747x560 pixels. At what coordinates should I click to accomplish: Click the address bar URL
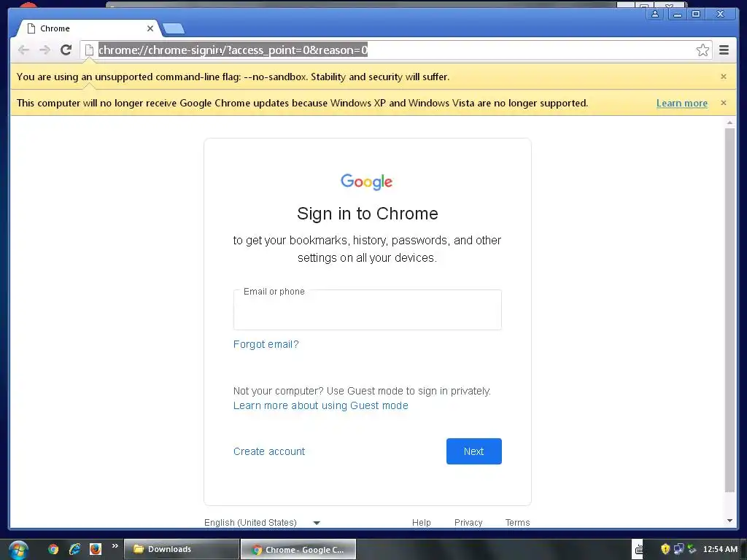pos(233,50)
